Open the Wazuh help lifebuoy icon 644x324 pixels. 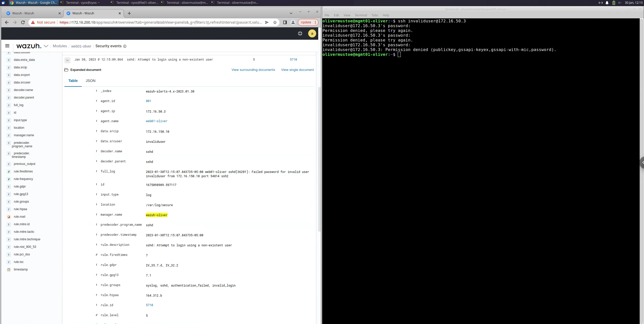[300, 33]
